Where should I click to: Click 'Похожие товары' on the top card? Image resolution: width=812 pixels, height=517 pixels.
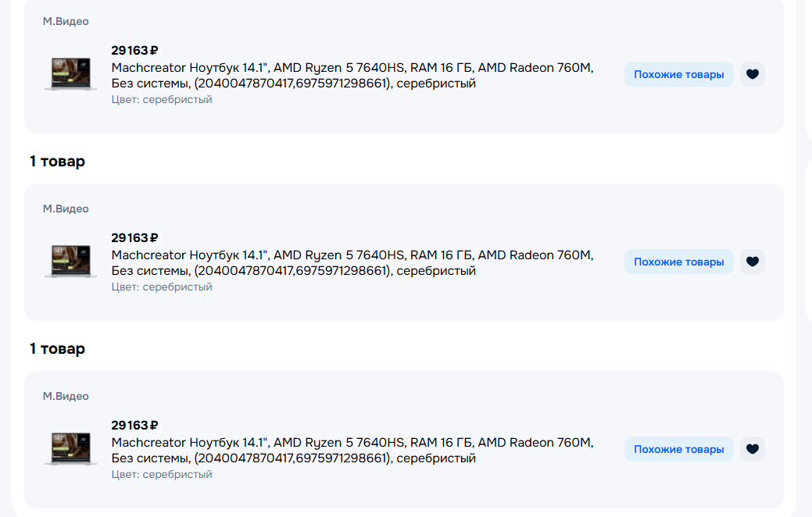point(678,74)
